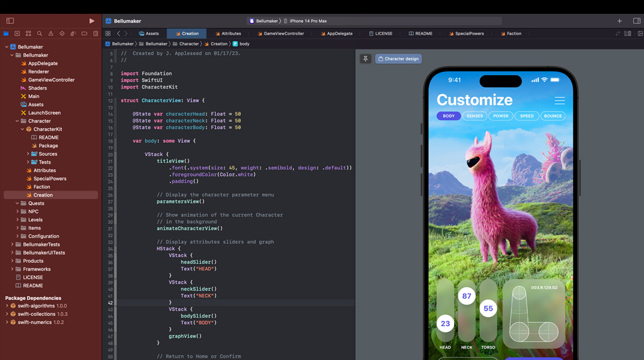Switch to the LICENSE tab

(x=381, y=33)
